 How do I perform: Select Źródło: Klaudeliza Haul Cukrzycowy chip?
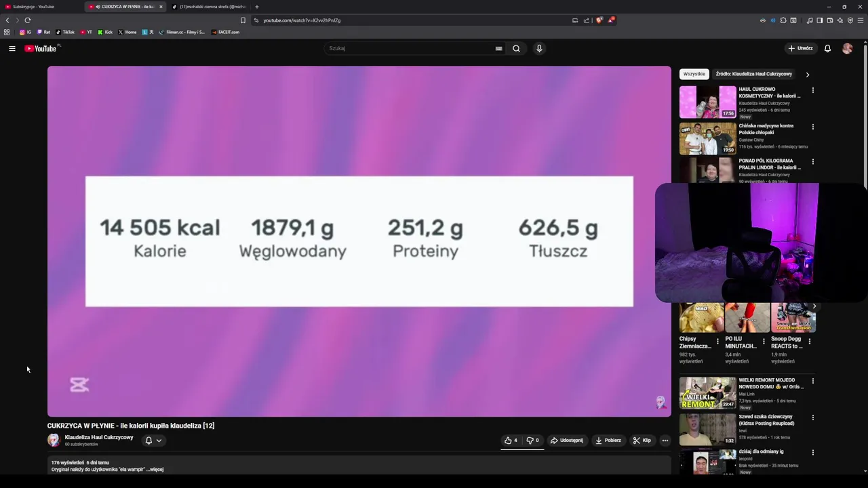point(753,74)
